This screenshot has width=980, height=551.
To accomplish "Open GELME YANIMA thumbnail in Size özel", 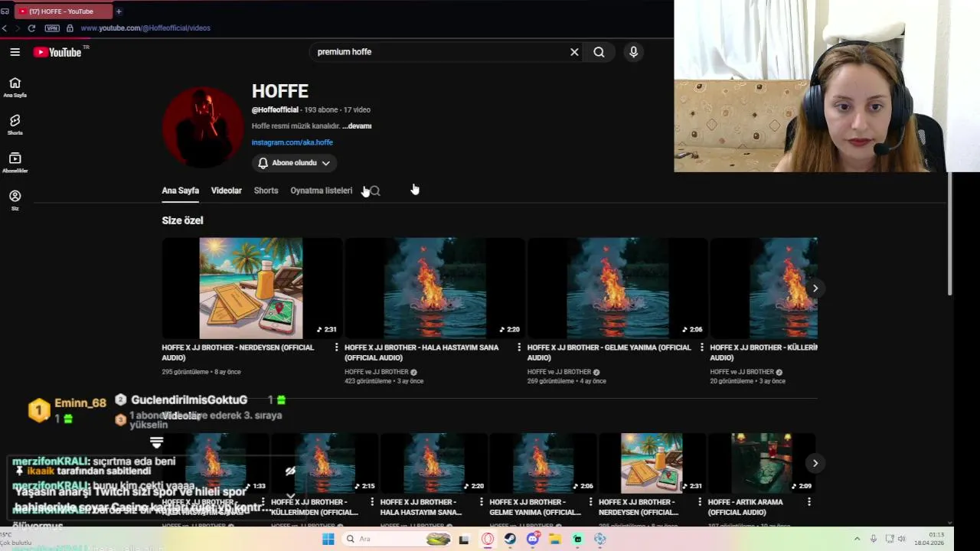I will pyautogui.click(x=617, y=288).
